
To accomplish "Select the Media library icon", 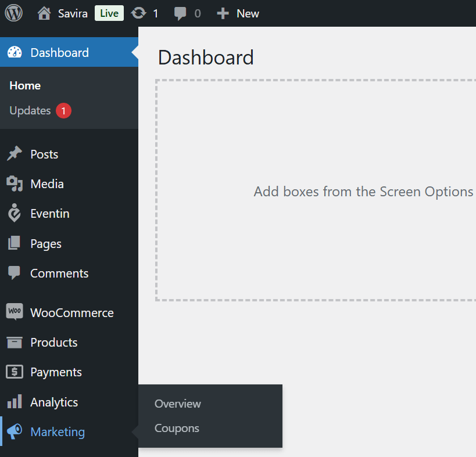I will coord(15,183).
